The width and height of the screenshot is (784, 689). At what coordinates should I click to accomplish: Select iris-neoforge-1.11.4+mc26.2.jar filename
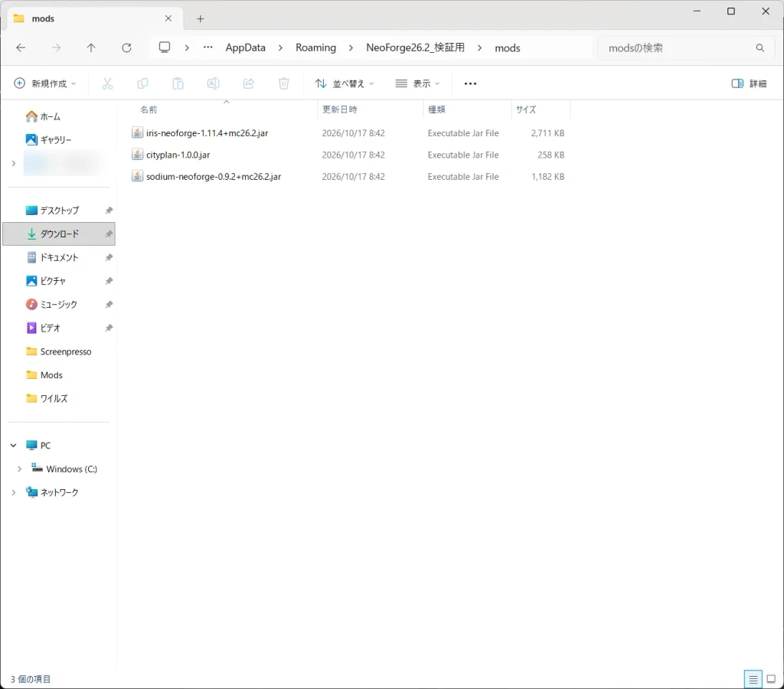click(x=207, y=133)
